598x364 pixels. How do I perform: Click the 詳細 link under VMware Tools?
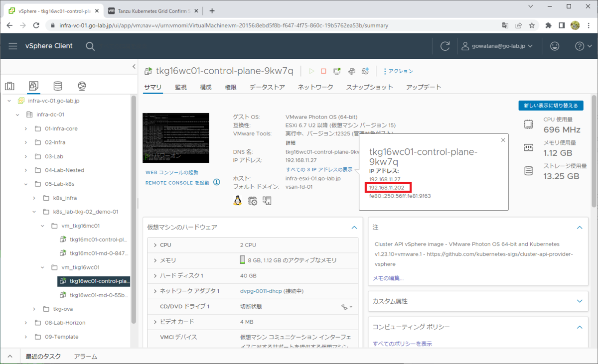pyautogui.click(x=291, y=142)
